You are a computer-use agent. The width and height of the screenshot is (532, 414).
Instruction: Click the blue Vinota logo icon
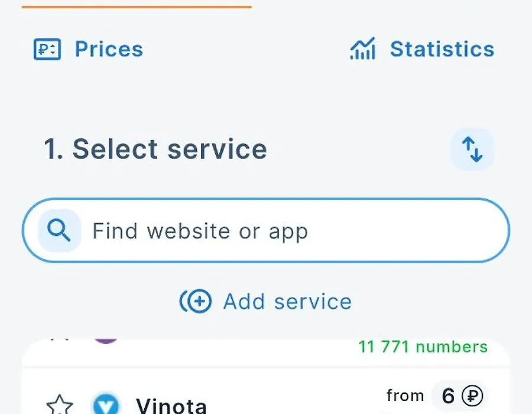pos(106,404)
